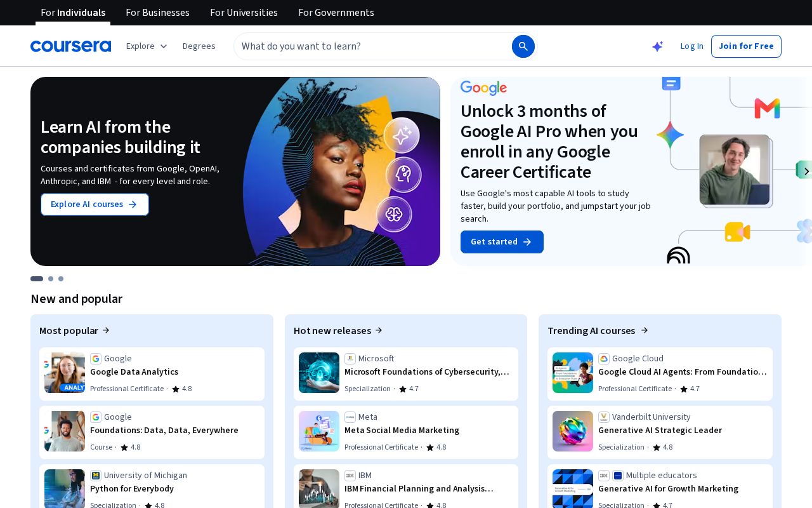812x508 pixels.
Task: Click the Gemini star icon in Google banner
Action: click(x=670, y=135)
